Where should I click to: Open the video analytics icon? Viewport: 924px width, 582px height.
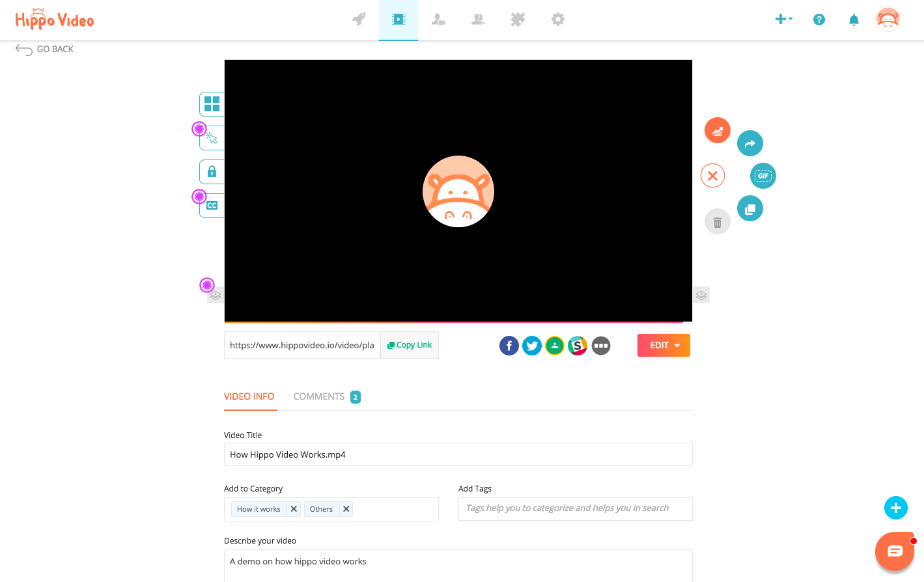[717, 130]
